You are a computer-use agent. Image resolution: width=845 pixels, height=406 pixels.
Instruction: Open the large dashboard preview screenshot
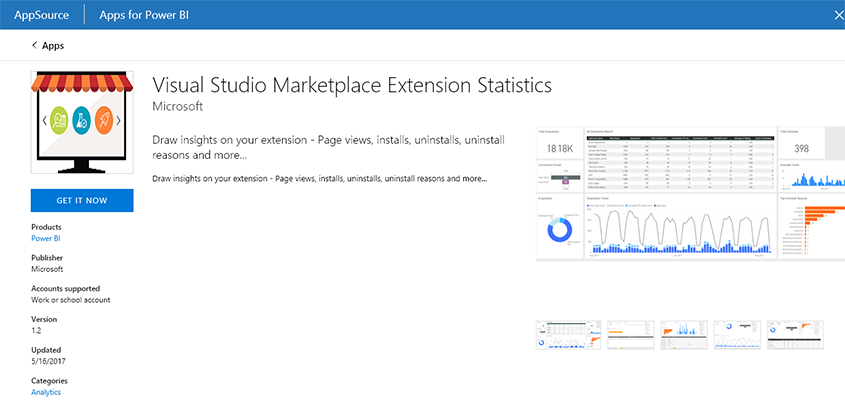690,194
